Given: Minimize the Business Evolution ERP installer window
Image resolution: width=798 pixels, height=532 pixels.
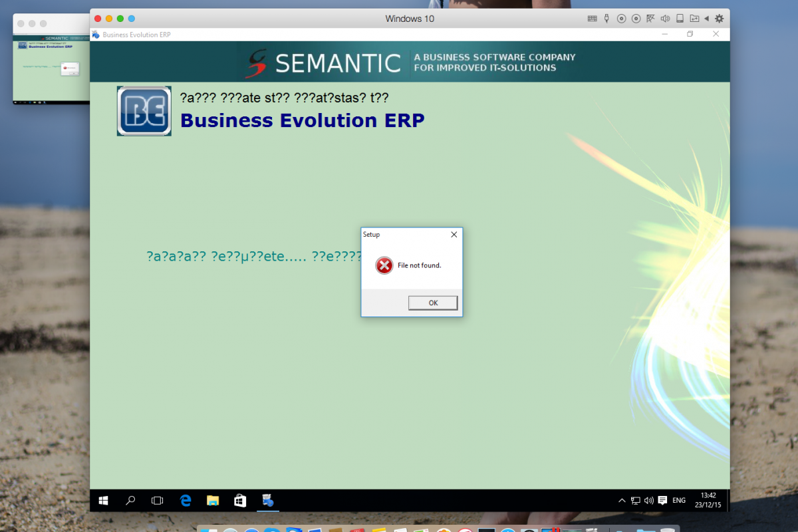Looking at the screenshot, I should 664,34.
